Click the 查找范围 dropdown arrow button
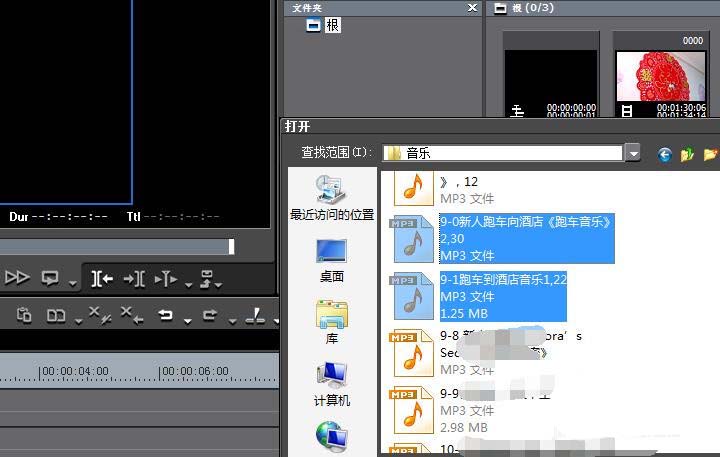This screenshot has height=457, width=720. 633,153
